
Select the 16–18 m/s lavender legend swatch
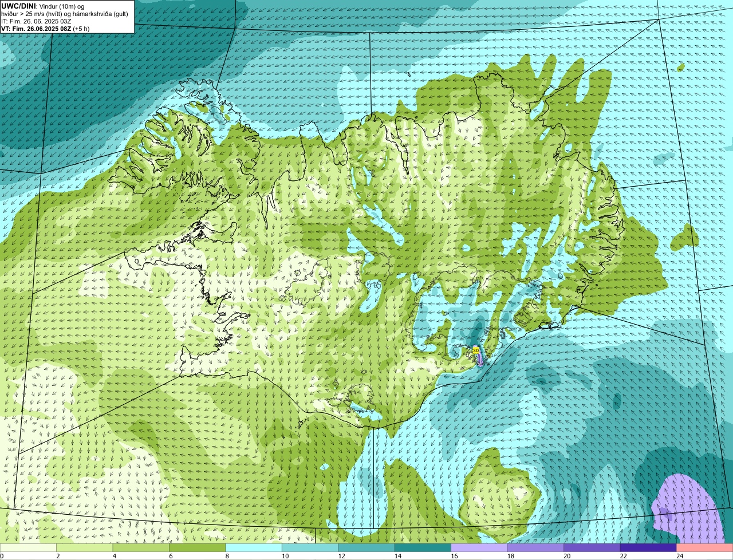coord(479,548)
